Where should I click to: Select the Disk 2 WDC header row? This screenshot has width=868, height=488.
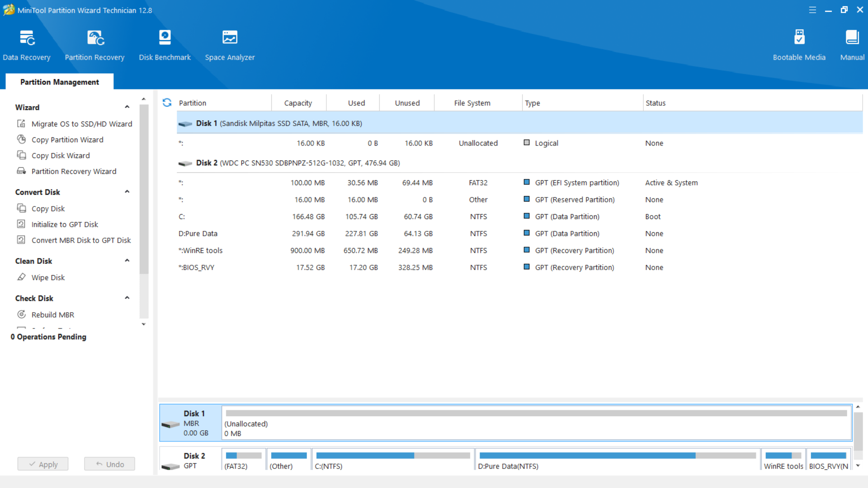click(519, 163)
